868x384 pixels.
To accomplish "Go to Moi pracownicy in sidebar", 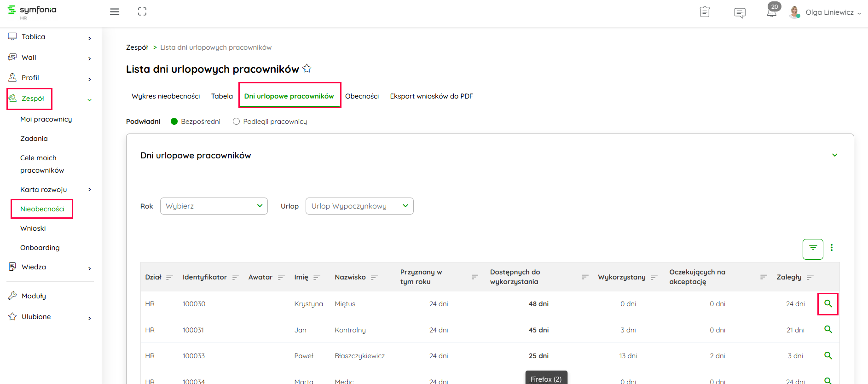I will 46,119.
